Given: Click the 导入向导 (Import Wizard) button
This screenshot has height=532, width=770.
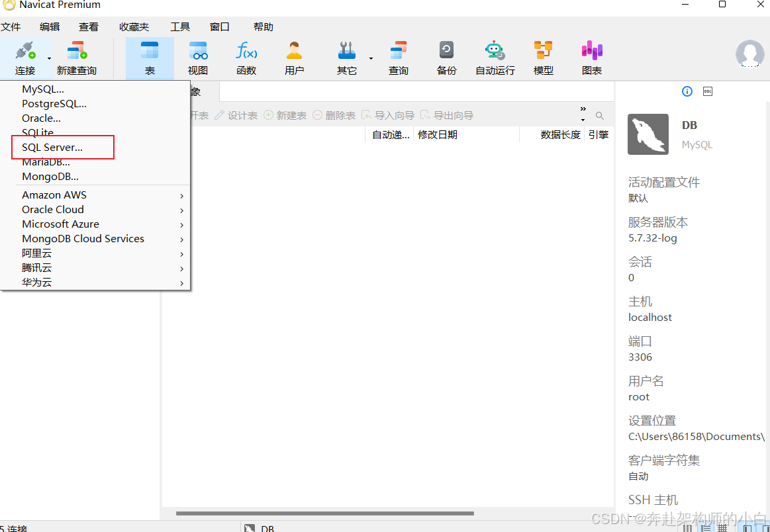Looking at the screenshot, I should coord(388,115).
